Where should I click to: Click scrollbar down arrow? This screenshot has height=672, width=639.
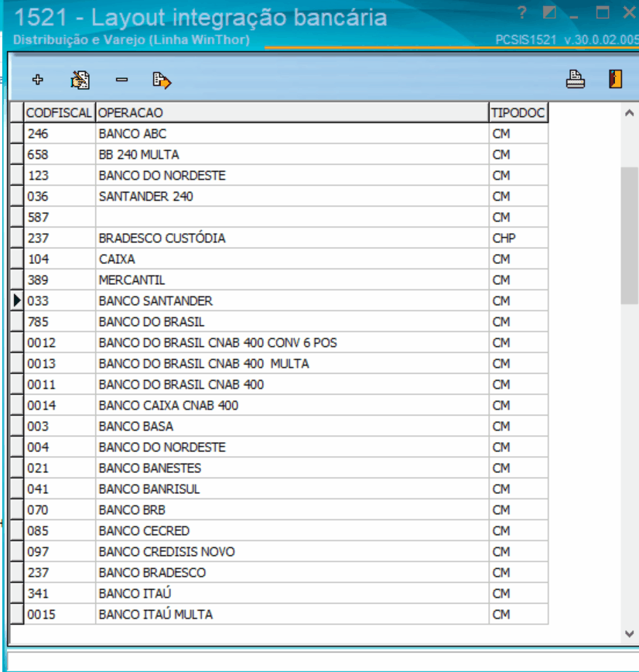629,633
